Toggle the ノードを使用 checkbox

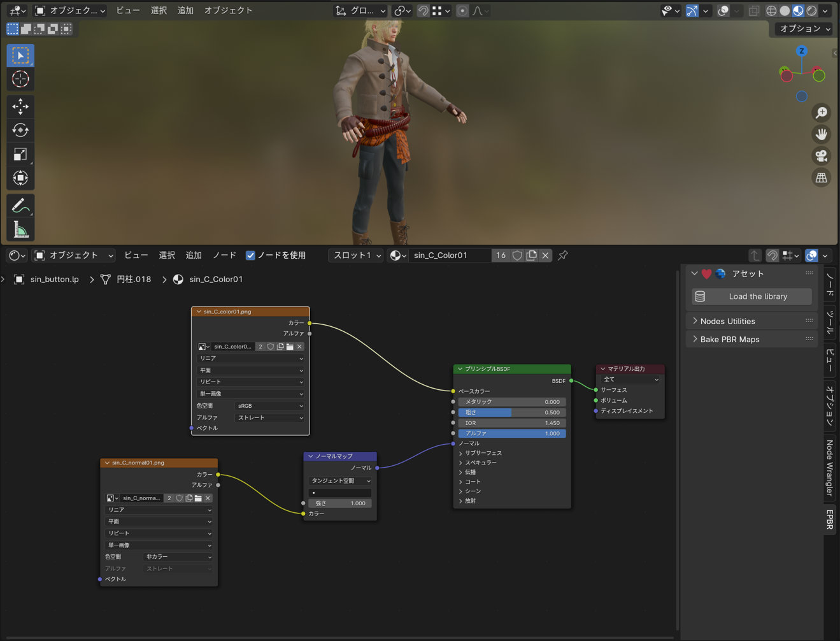click(250, 256)
